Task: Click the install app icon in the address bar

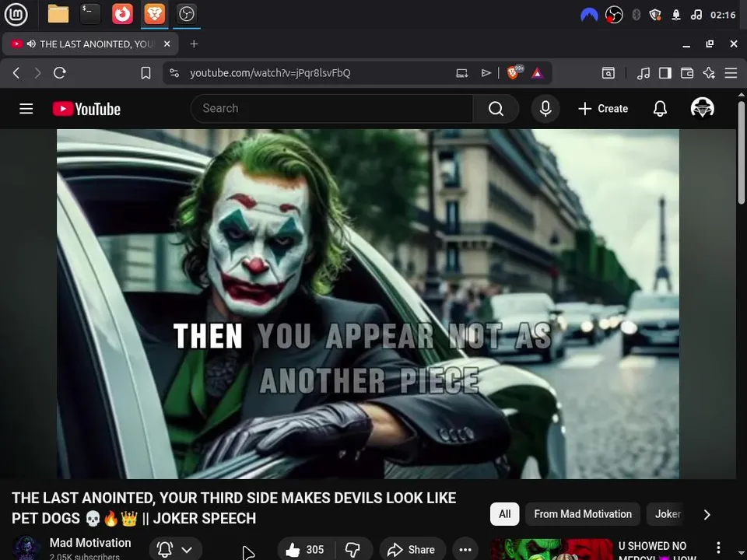Action: click(461, 73)
